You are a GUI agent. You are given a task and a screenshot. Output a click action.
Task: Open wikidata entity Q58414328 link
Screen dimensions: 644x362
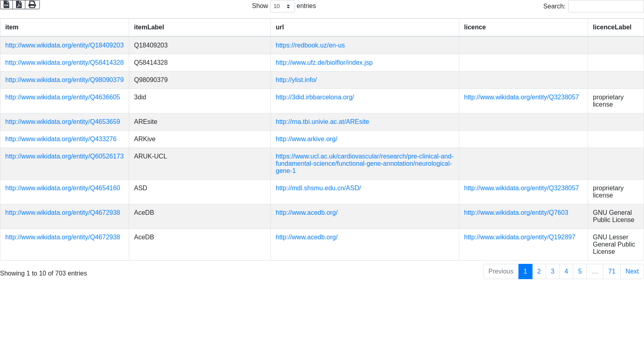pyautogui.click(x=64, y=63)
